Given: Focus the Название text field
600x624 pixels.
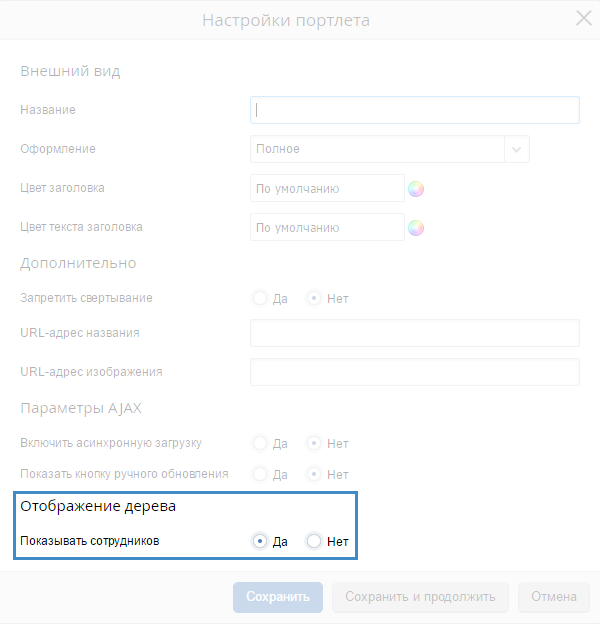Looking at the screenshot, I should click(x=414, y=110).
